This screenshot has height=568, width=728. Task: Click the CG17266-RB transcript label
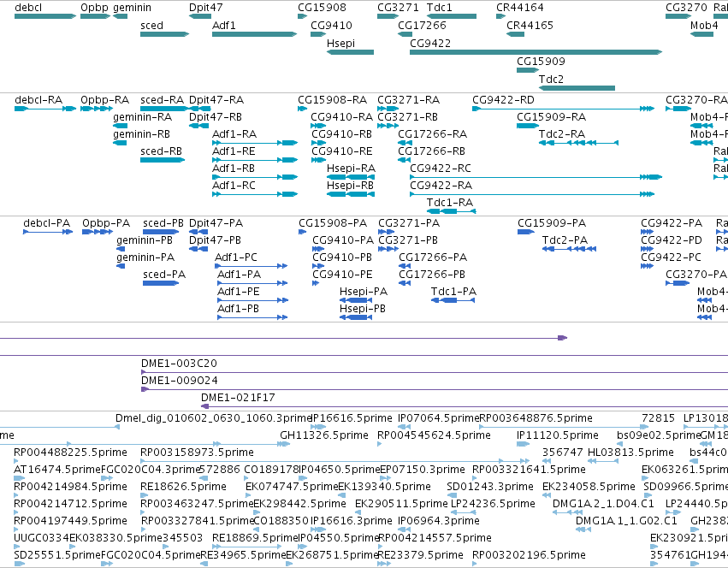tap(431, 151)
